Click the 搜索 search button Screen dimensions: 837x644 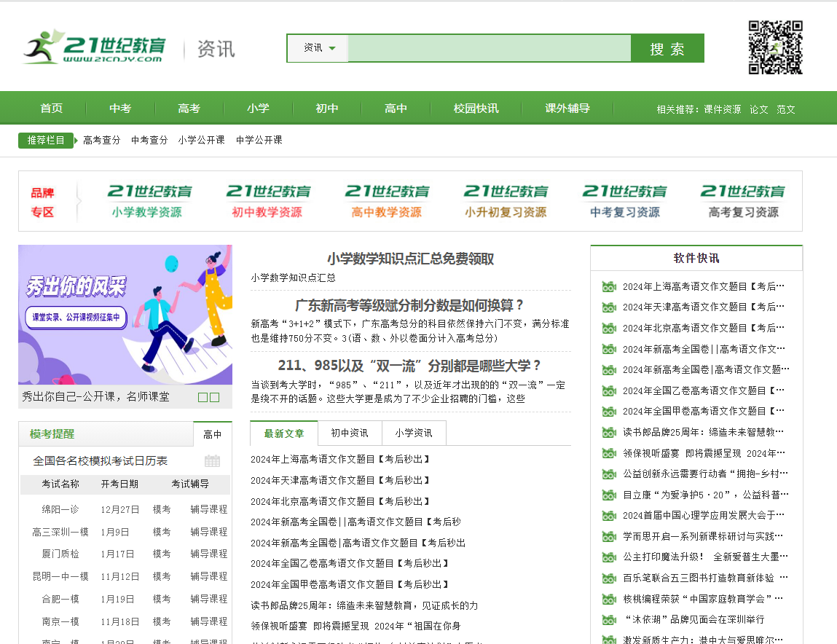pos(667,48)
